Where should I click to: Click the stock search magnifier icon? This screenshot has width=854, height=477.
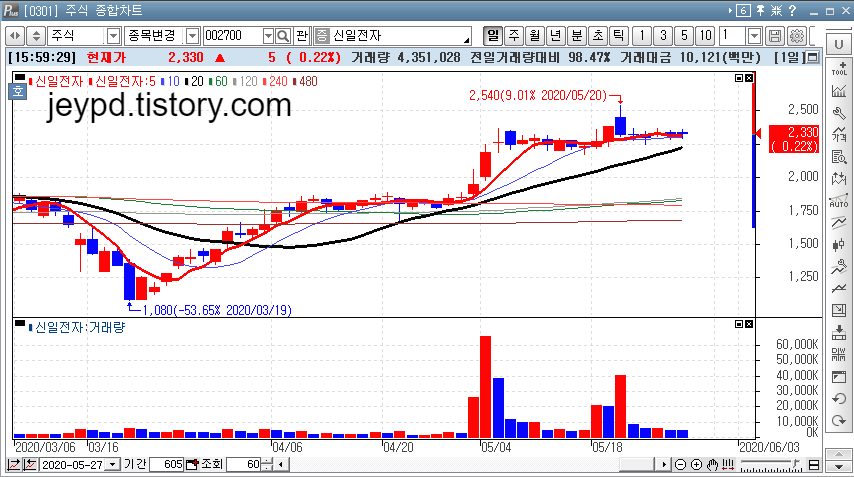pos(283,36)
